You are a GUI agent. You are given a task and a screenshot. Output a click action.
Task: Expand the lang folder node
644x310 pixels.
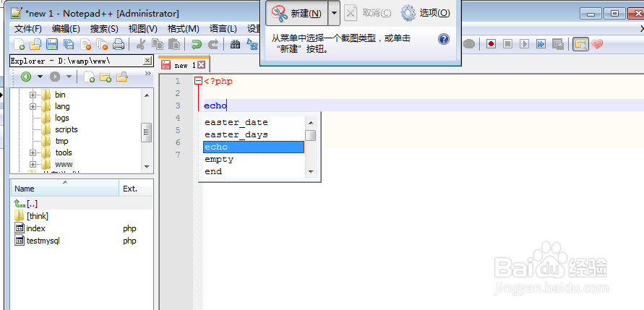coord(33,106)
